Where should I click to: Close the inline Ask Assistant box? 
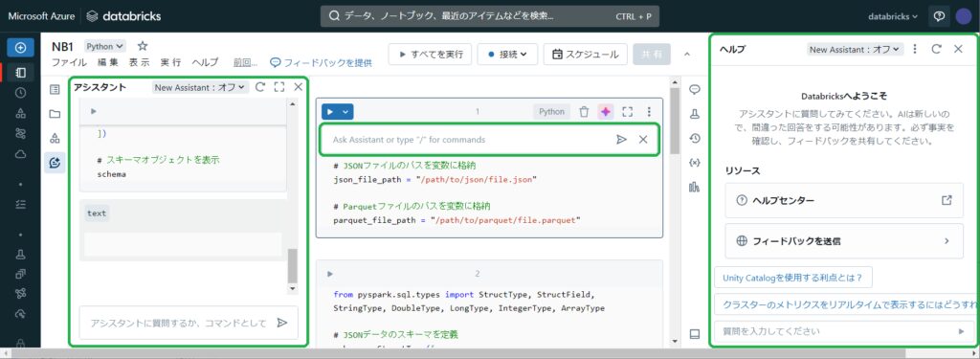(643, 140)
